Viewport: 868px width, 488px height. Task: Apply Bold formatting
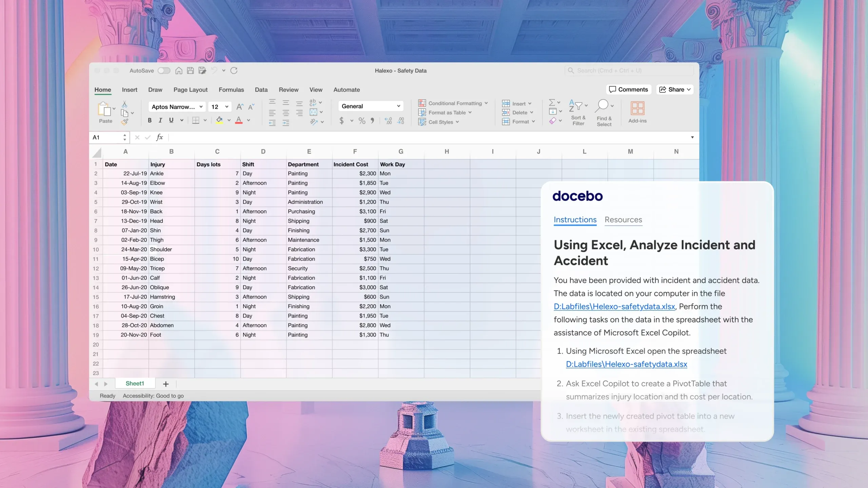click(150, 120)
